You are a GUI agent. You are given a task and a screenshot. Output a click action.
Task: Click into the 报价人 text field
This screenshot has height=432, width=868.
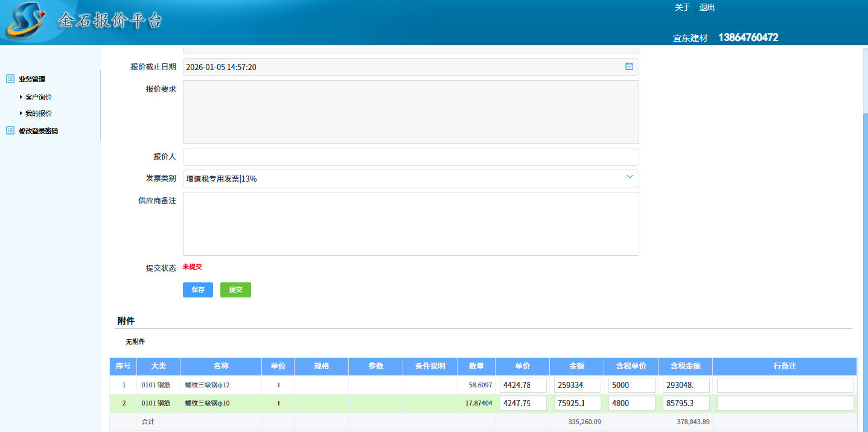pos(410,157)
